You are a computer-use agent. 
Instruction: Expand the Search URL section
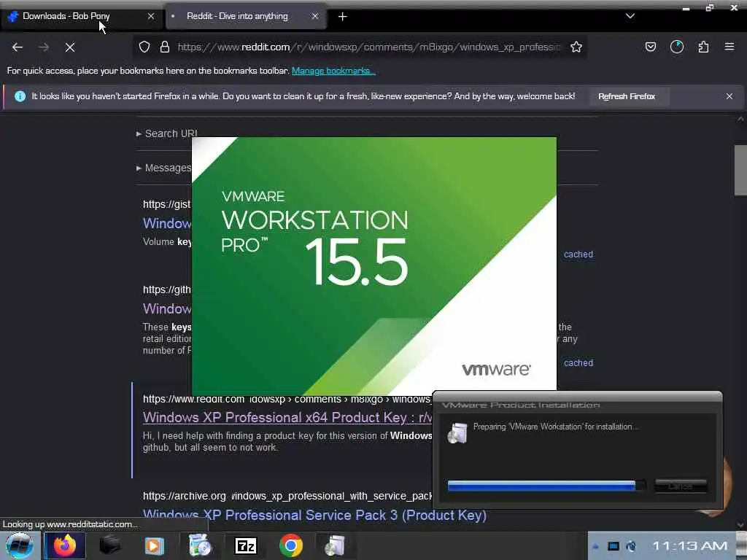click(x=167, y=134)
